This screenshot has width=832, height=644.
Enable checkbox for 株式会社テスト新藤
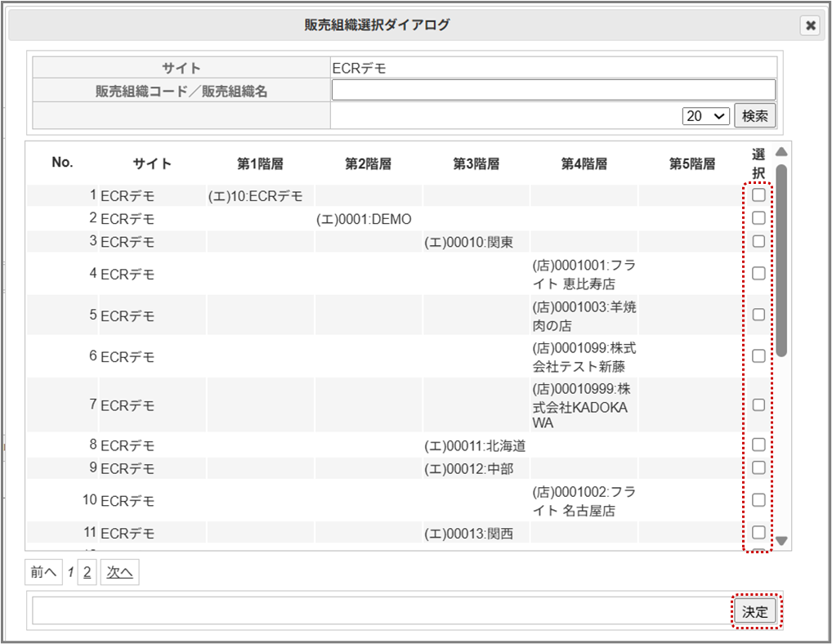[758, 356]
